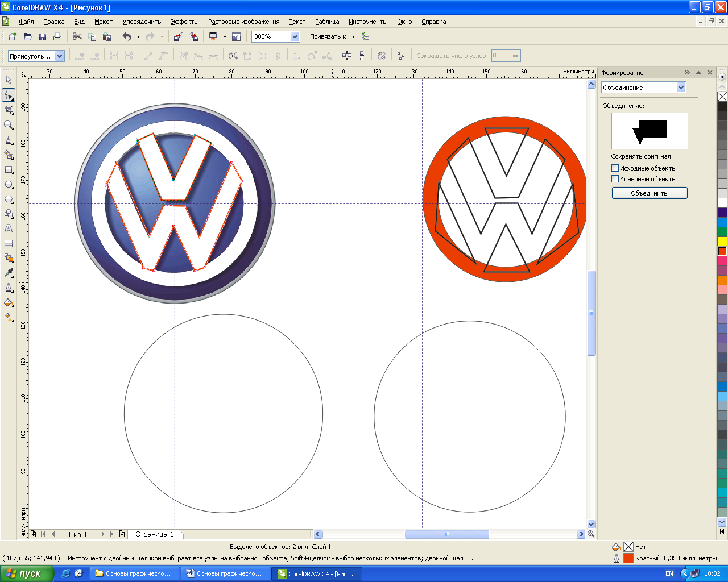Click the Windows пуск start button

click(x=27, y=573)
